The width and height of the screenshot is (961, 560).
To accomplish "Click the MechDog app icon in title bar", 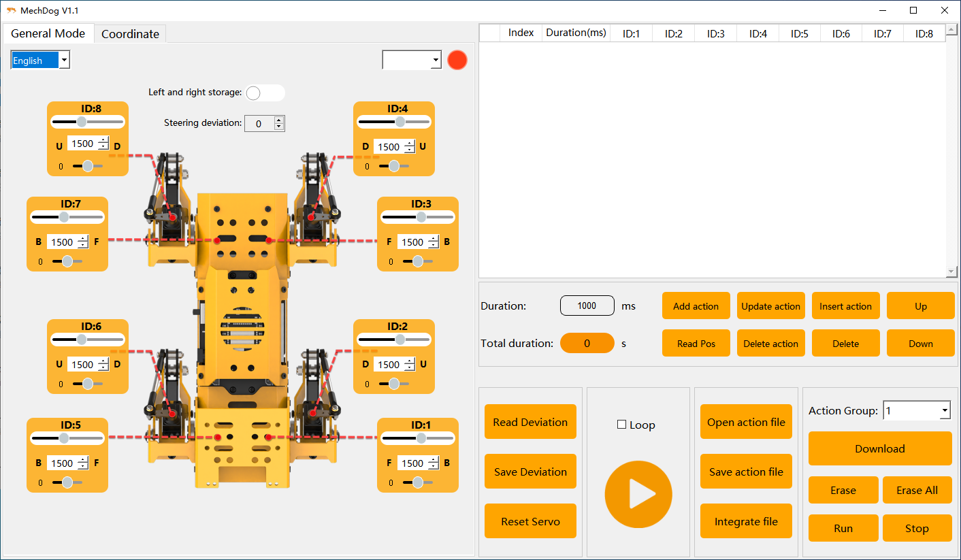I will click(x=11, y=10).
